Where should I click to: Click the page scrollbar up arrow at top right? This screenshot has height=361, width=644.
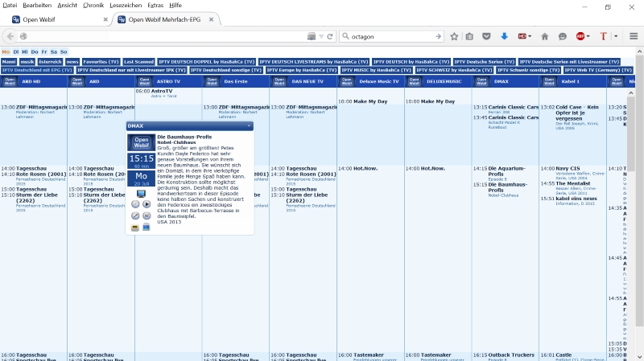(639, 51)
